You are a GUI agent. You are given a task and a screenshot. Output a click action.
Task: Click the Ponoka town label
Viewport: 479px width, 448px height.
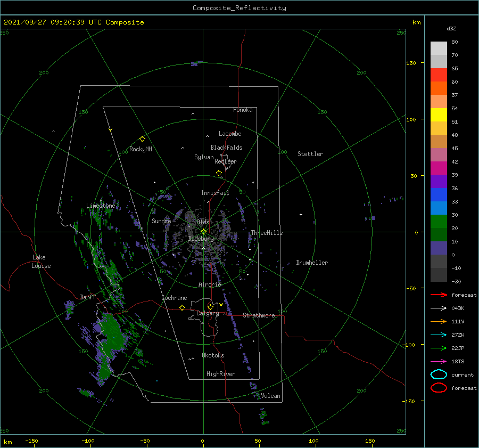tap(243, 110)
